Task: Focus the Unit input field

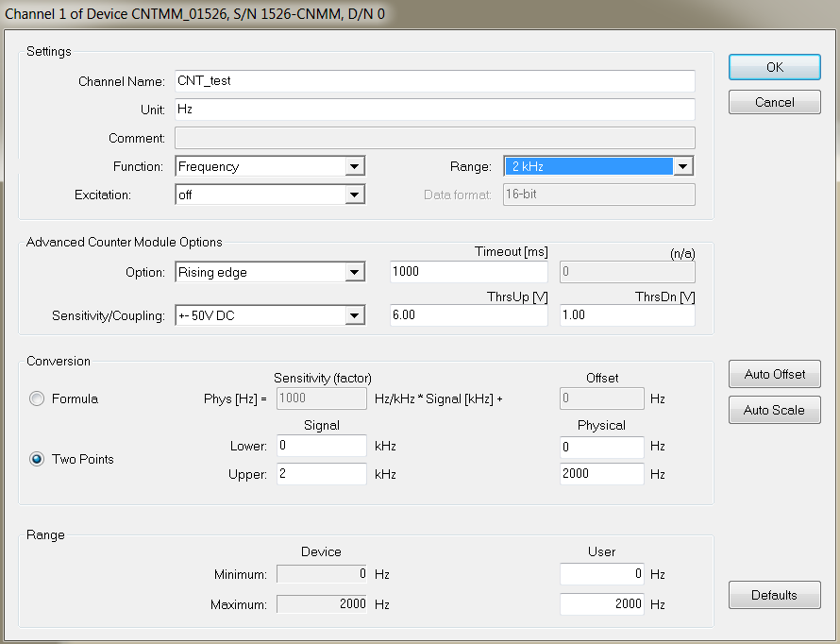Action: (x=434, y=110)
